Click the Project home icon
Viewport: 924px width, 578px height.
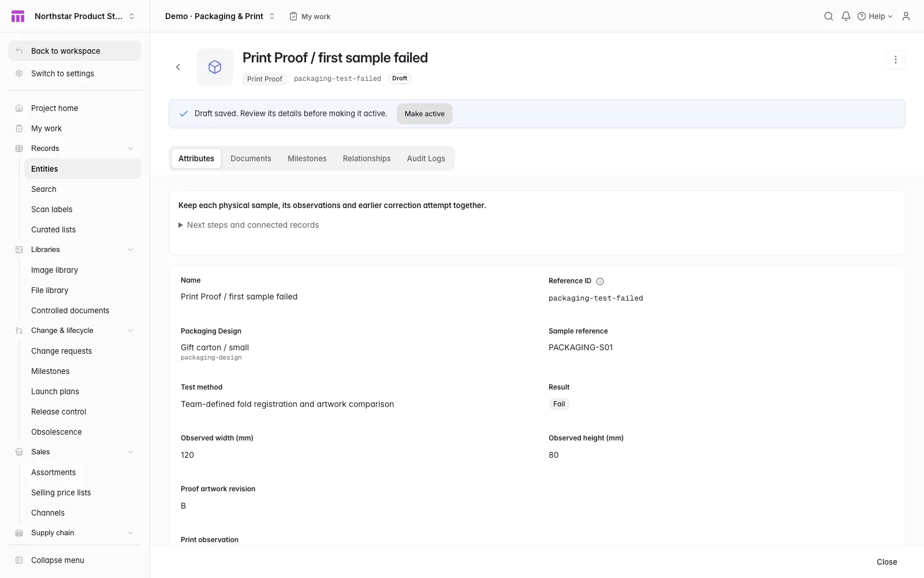pos(19,108)
